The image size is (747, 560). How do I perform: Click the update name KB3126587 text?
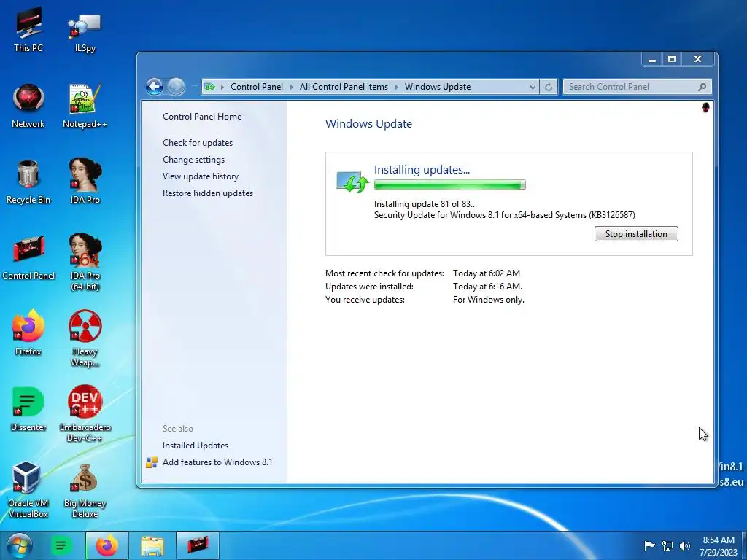pyautogui.click(x=505, y=215)
